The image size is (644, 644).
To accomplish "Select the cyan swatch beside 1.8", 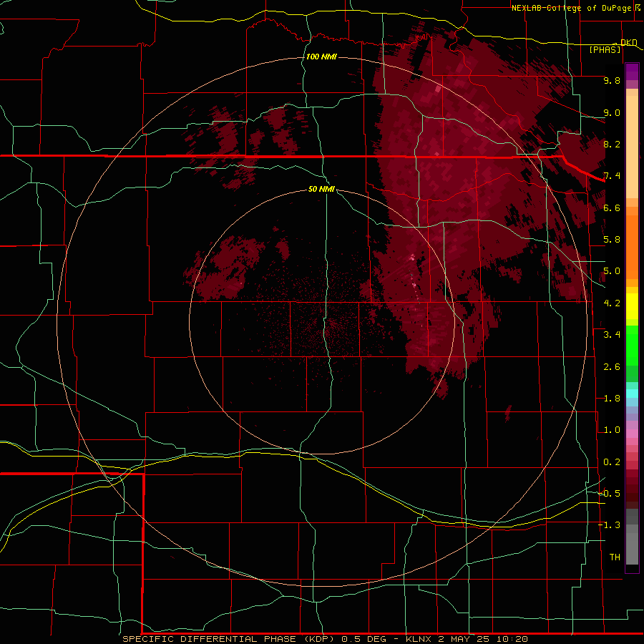I will [x=632, y=394].
